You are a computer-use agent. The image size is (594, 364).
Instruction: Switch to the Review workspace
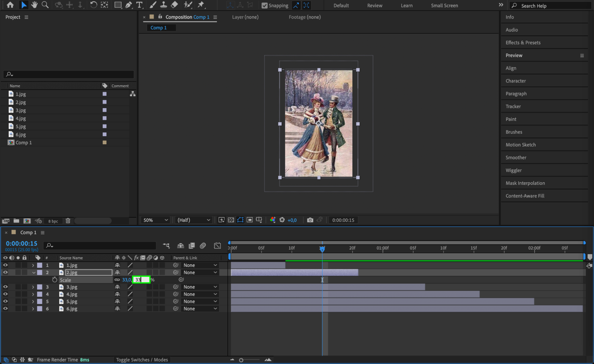[374, 5]
